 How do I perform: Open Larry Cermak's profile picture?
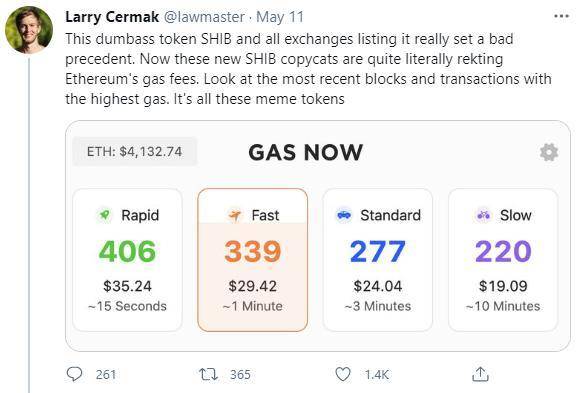pyautogui.click(x=29, y=30)
